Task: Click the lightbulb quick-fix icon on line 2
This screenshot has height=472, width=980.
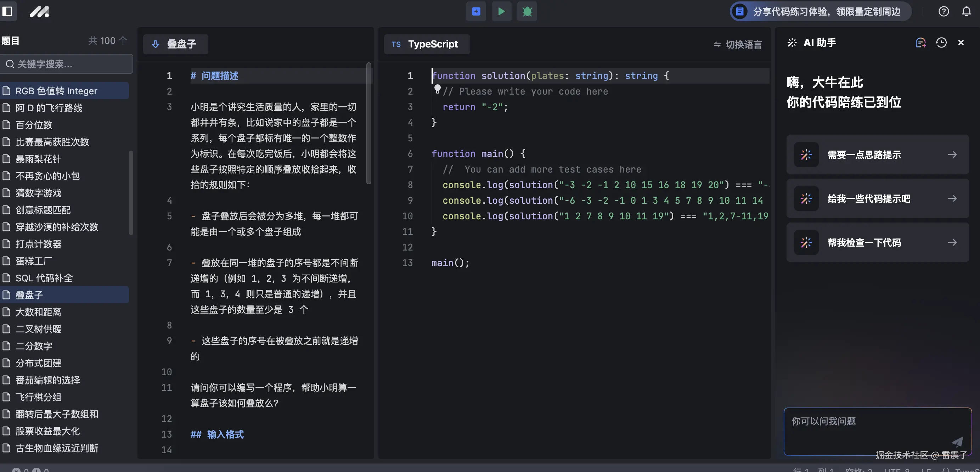Action: (x=438, y=89)
